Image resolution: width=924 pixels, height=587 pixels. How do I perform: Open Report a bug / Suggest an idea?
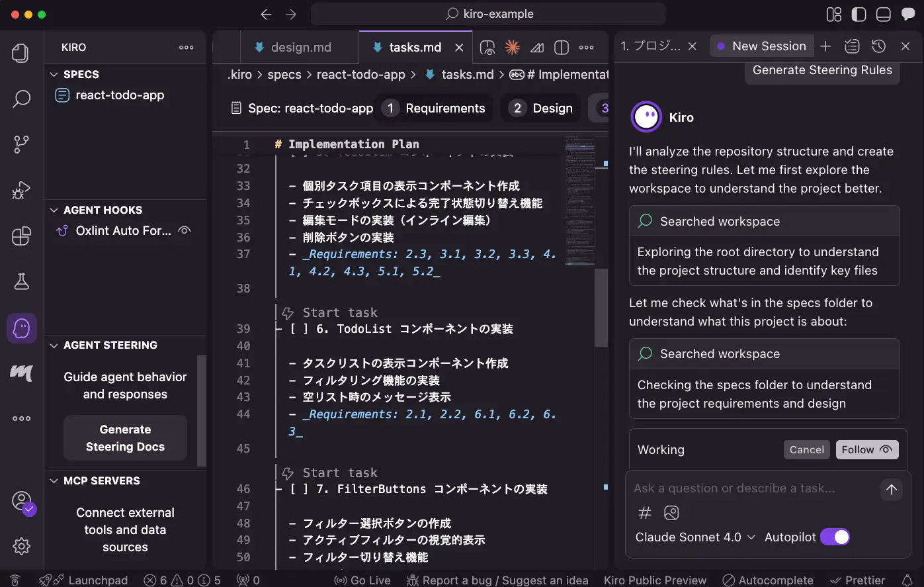pos(497,580)
